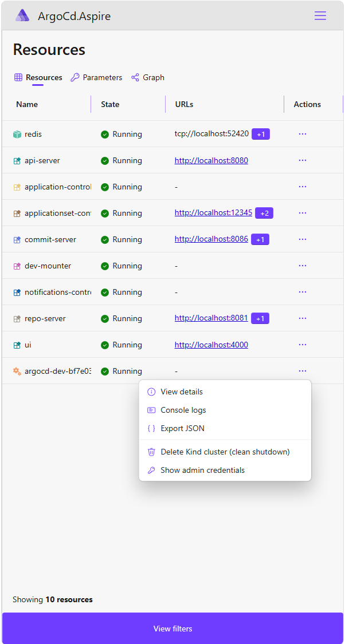
Task: Click running status icon for ui
Action: (x=105, y=345)
